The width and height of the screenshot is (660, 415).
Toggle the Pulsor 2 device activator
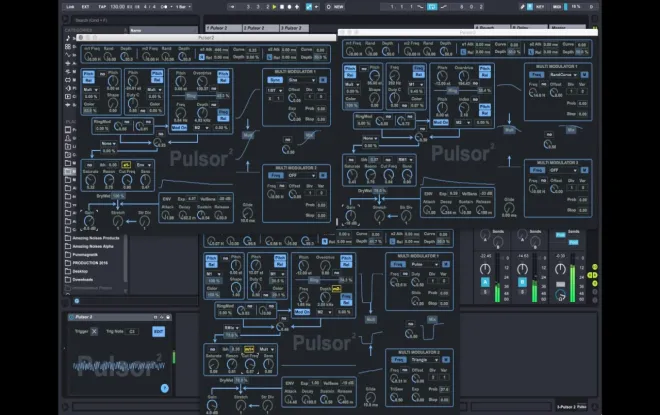(x=72, y=317)
